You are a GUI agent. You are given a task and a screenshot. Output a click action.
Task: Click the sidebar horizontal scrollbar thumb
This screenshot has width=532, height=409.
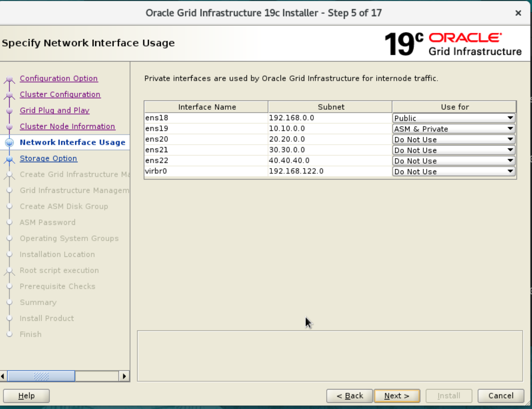[x=41, y=376]
